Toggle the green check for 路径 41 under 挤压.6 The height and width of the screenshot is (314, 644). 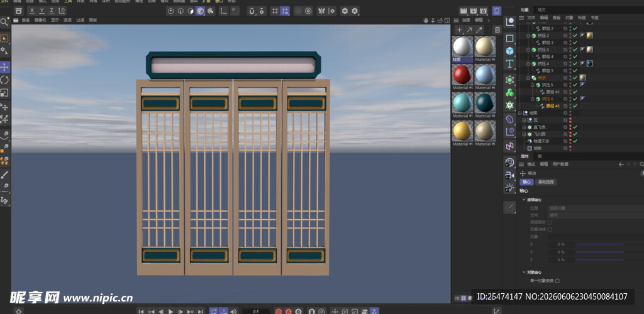coord(575,106)
